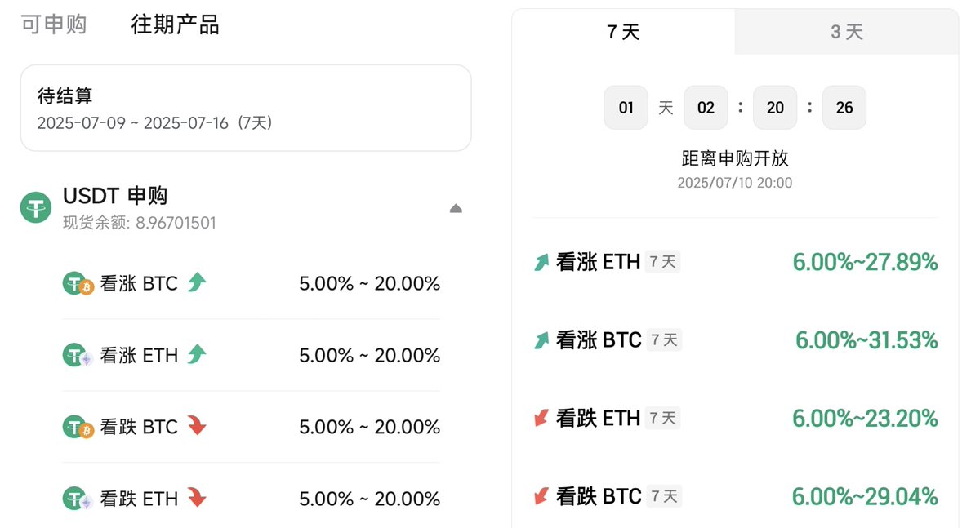Switch to the 3天 tab
The image size is (980, 528).
tap(847, 32)
